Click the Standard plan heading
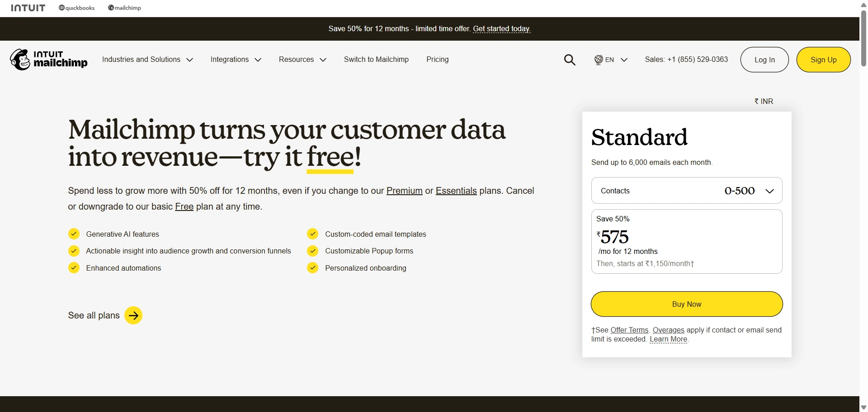The image size is (868, 412). 639,137
